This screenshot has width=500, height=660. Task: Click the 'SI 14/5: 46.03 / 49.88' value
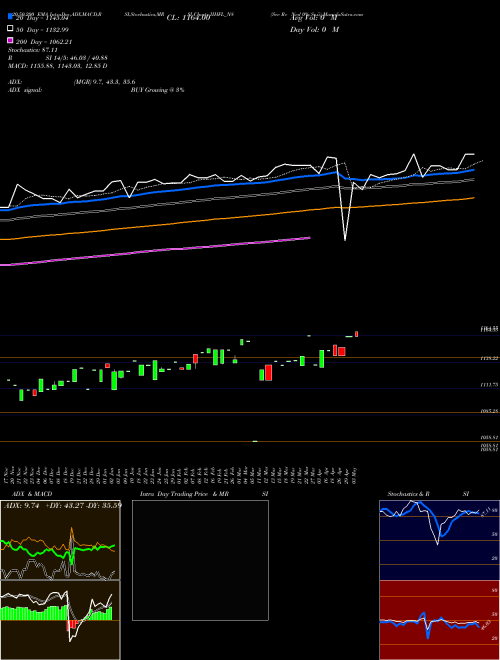point(77,58)
